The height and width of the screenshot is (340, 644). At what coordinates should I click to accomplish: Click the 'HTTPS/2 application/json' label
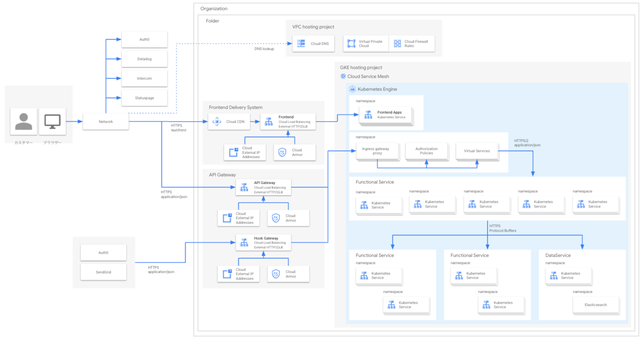pyautogui.click(x=527, y=143)
